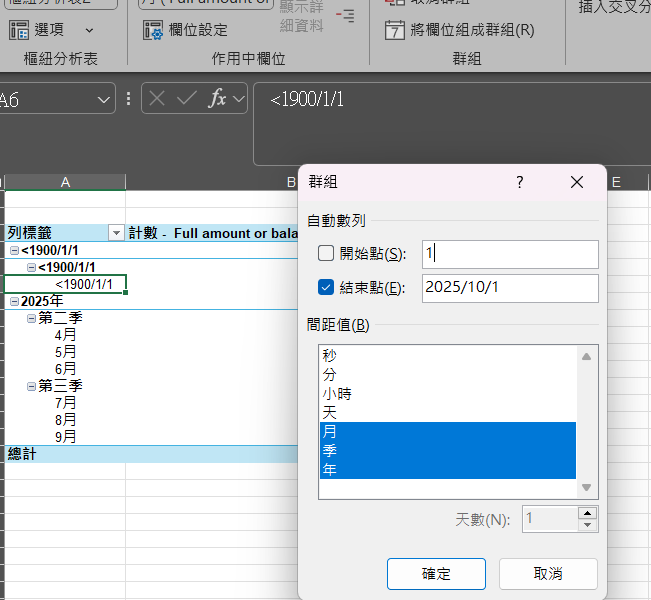The width and height of the screenshot is (651, 600).
Task: Click the 取消 button
Action: [x=548, y=574]
